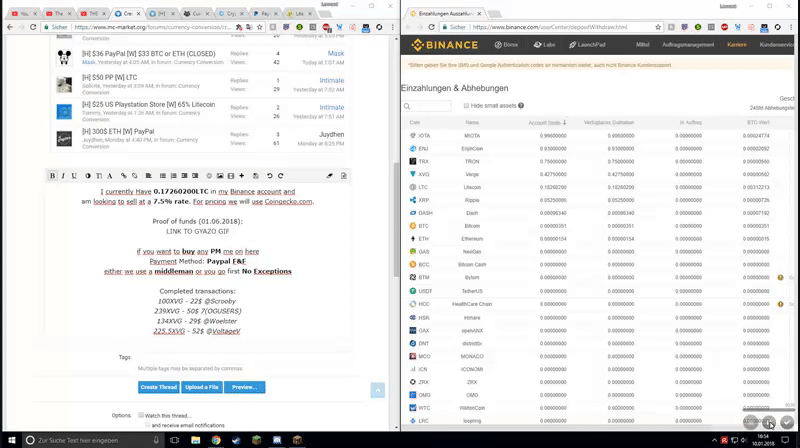Insert a link with the chain icon
This screenshot has height=448, width=800.
(123, 176)
